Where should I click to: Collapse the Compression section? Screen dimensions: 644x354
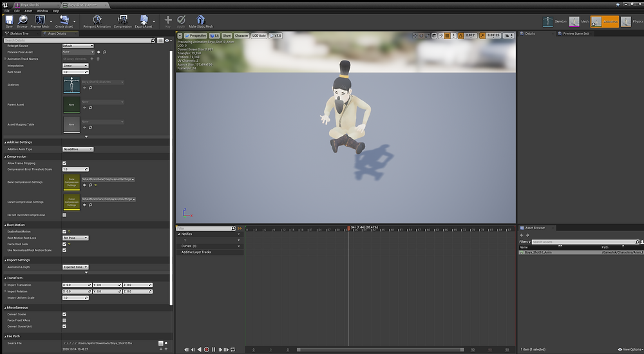coord(5,156)
